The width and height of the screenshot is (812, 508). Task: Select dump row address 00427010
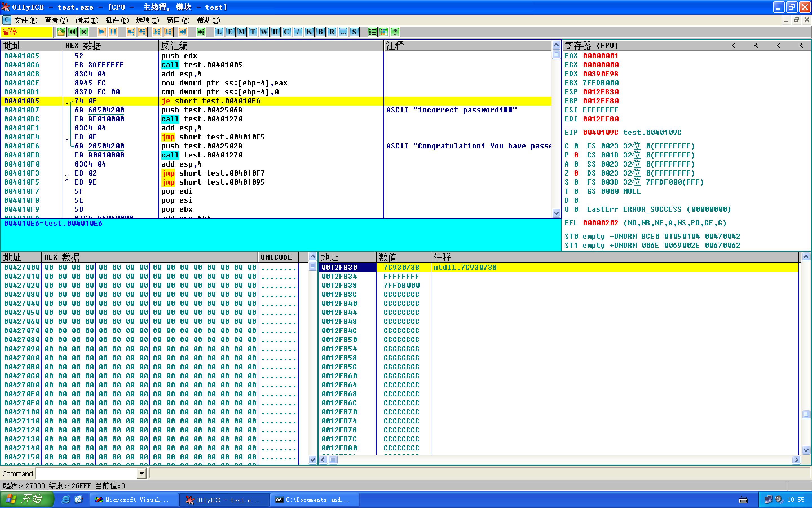[22, 277]
